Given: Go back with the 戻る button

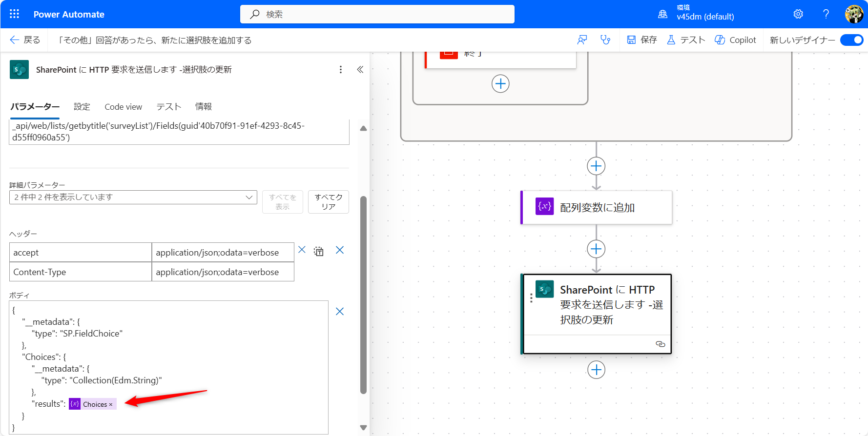Looking at the screenshot, I should pos(25,40).
